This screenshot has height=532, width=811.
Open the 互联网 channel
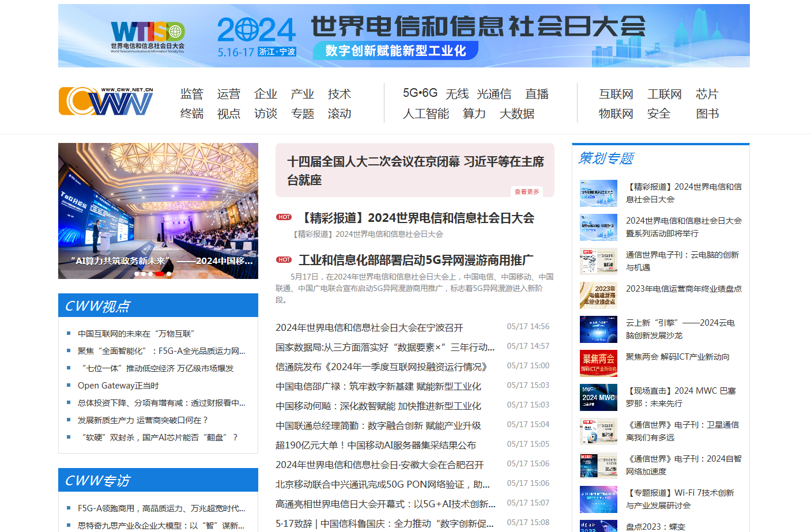616,94
